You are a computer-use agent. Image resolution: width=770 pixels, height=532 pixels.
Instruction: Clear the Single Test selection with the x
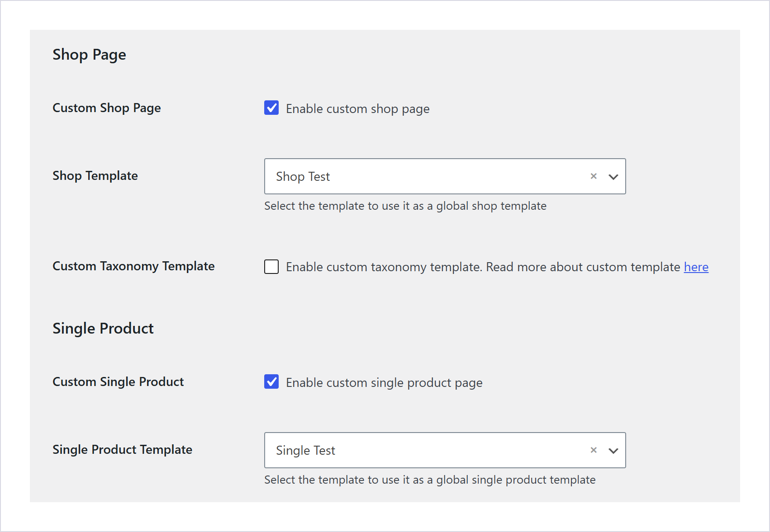tap(594, 450)
